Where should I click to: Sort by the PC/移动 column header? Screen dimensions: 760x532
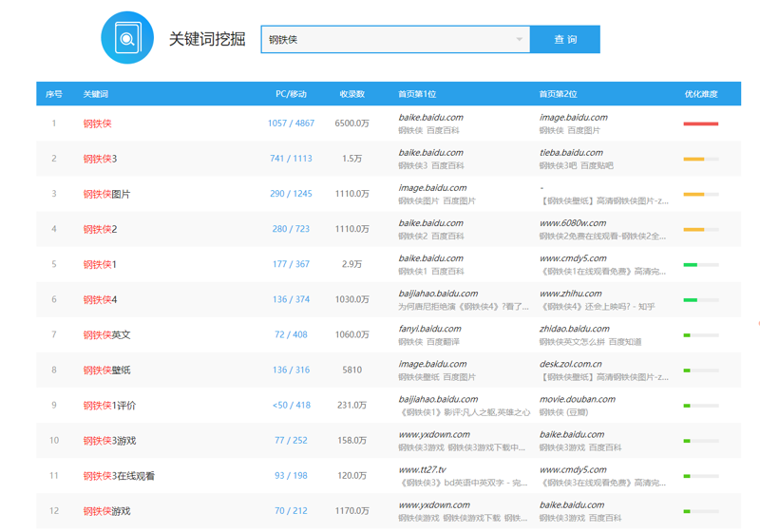click(x=291, y=94)
